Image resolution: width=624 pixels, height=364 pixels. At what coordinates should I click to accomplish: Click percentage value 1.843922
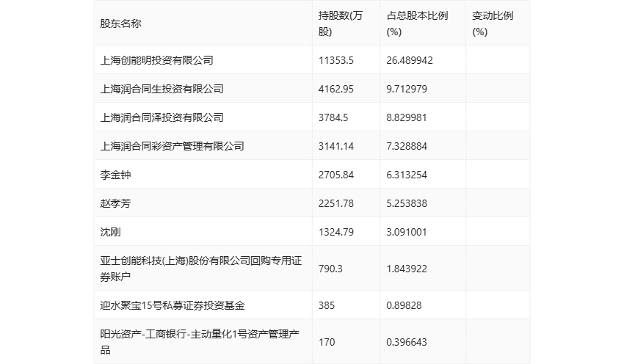(407, 269)
